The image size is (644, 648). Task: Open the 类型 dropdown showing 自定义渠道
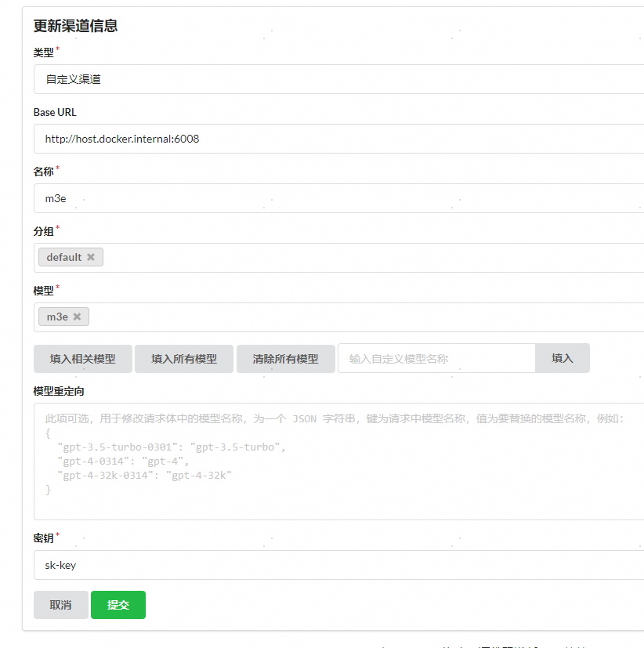point(338,79)
